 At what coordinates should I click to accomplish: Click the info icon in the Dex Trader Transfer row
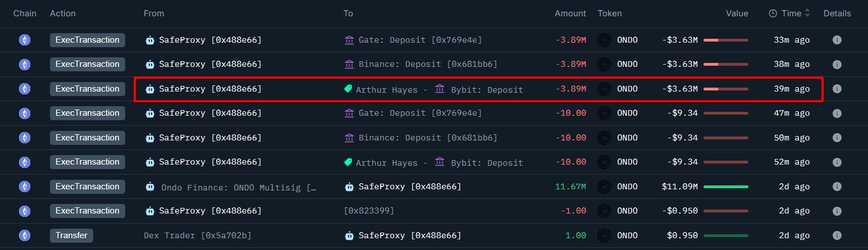837,235
